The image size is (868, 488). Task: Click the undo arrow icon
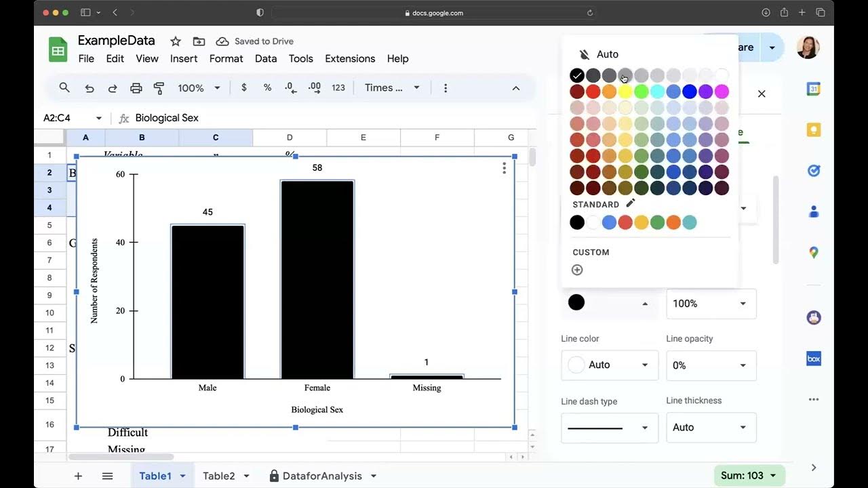(x=90, y=88)
